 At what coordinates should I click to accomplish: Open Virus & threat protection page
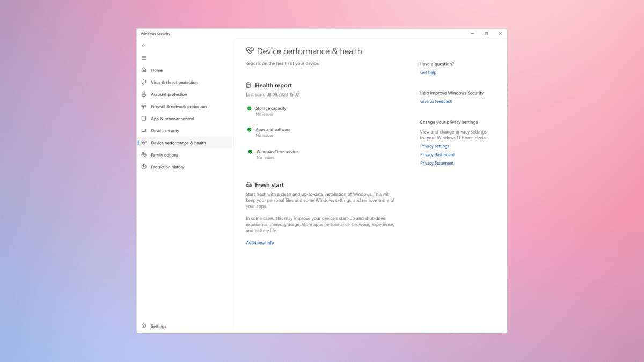(x=185, y=82)
